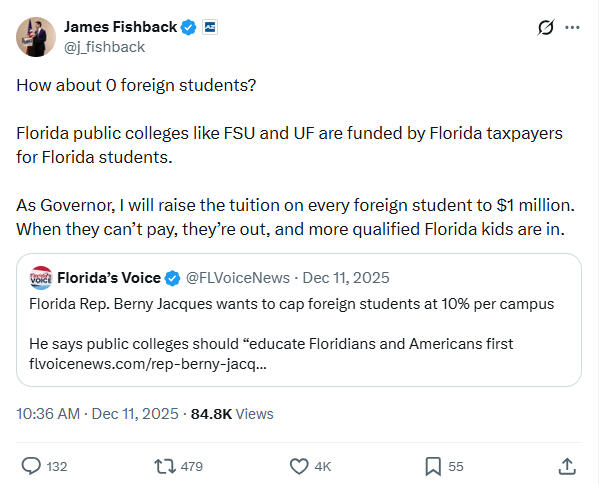
Task: Share the post via upload icon
Action: tap(567, 465)
